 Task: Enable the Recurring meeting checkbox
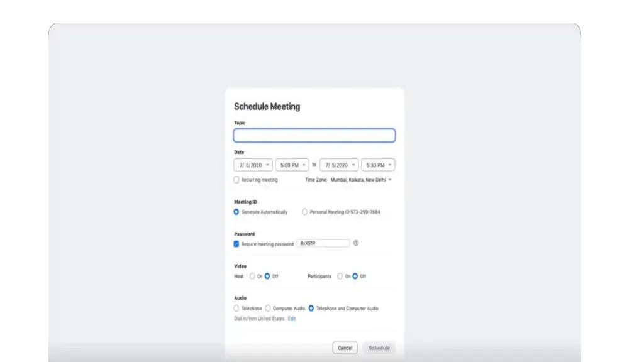pyautogui.click(x=236, y=180)
